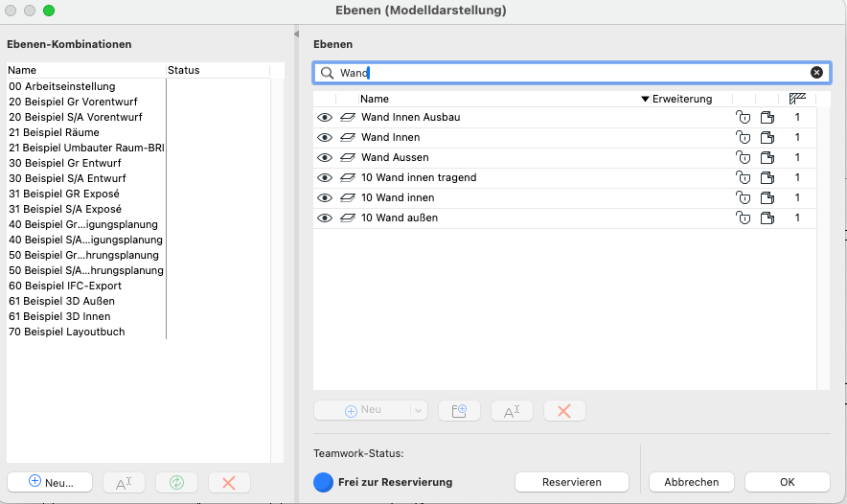This screenshot has width=847, height=504.
Task: Click rename icon below the Ebenen list
Action: [x=512, y=410]
